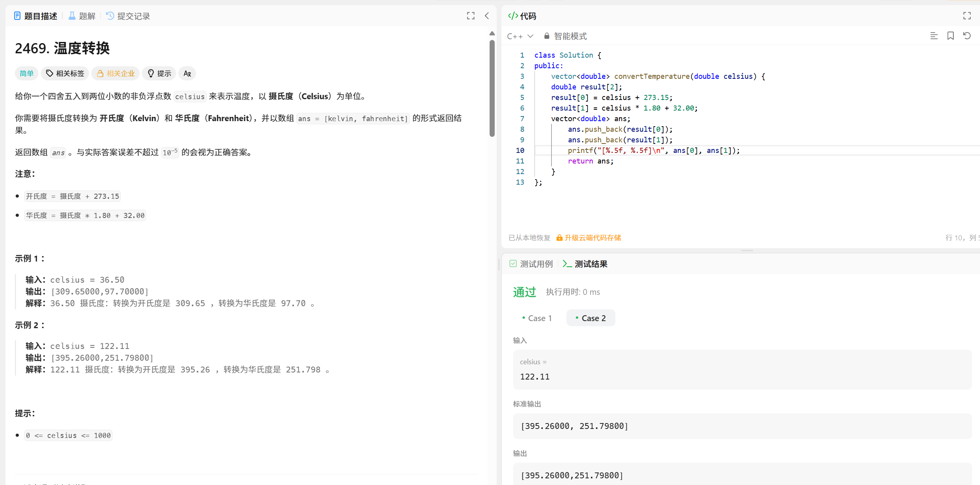Screen dimensions: 980x485
Task: Click the 升级云端代码存储 upgrade link
Action: coord(589,238)
